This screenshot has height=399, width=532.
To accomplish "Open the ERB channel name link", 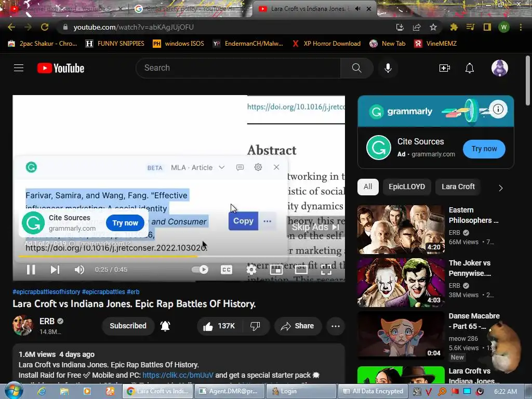I will [47, 321].
